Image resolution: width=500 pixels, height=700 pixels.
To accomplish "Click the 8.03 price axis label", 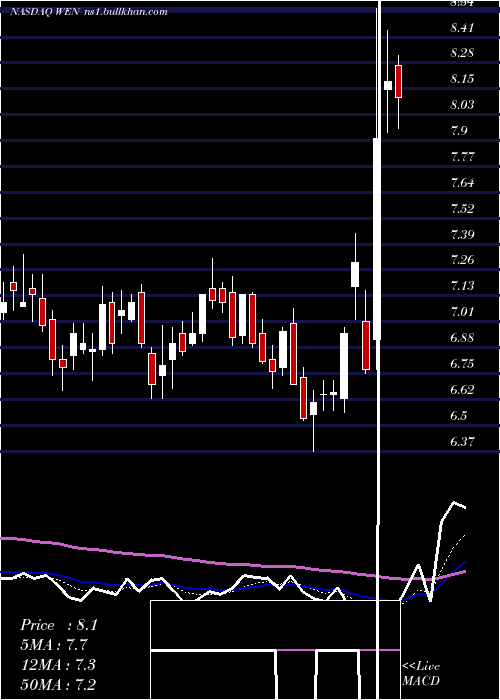I will coord(462,105).
